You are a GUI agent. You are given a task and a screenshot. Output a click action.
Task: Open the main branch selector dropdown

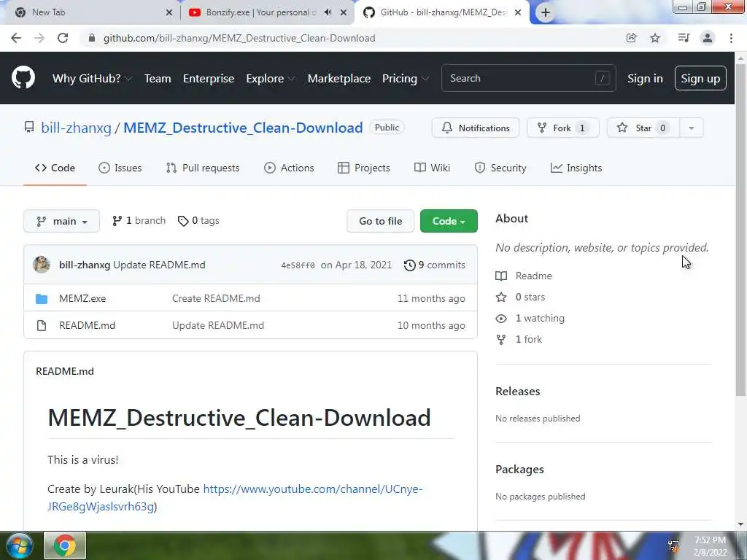pyautogui.click(x=61, y=221)
